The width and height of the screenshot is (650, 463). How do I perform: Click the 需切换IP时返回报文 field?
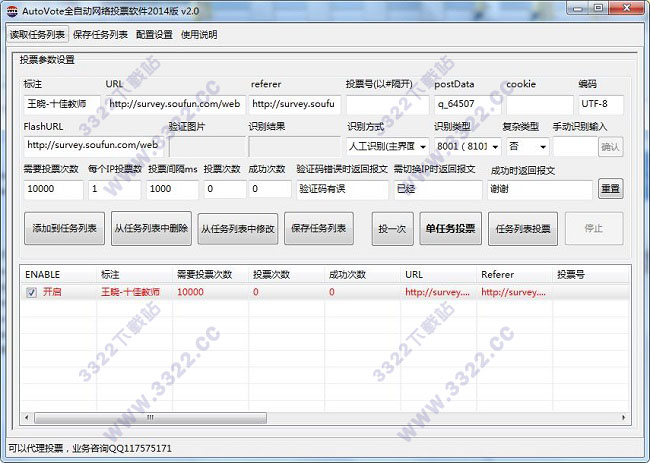pyautogui.click(x=438, y=189)
